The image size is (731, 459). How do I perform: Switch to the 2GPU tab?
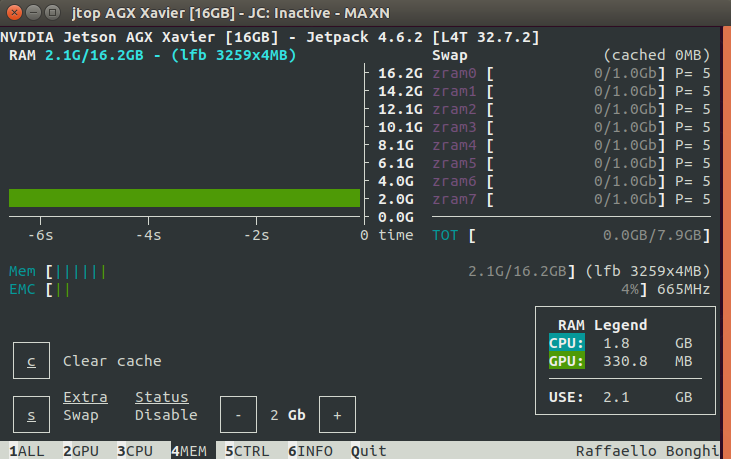click(81, 451)
